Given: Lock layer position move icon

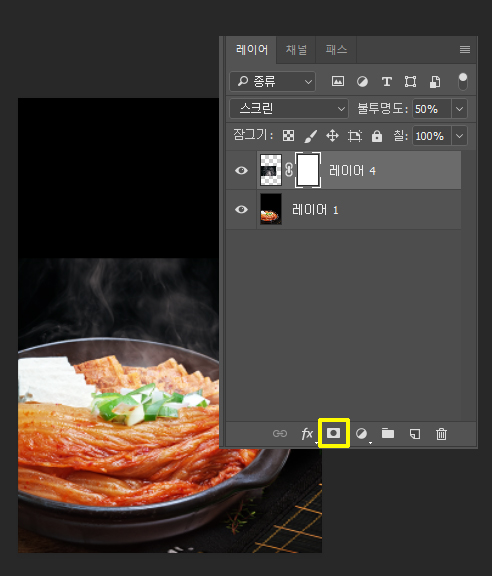Looking at the screenshot, I should [x=333, y=136].
